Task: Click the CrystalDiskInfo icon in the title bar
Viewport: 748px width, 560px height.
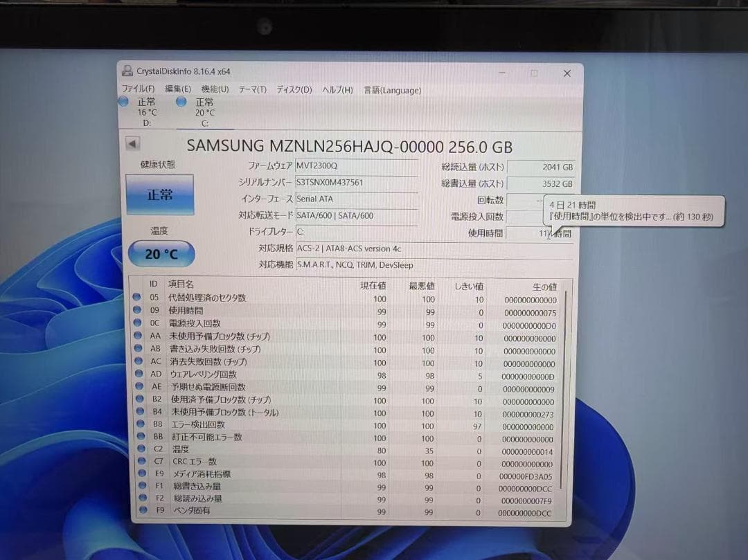Action: point(127,70)
